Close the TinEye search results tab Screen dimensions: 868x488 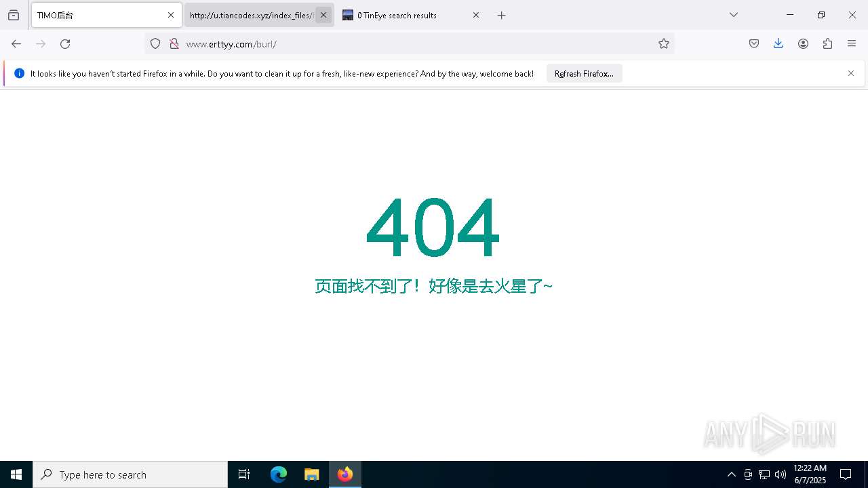click(476, 15)
